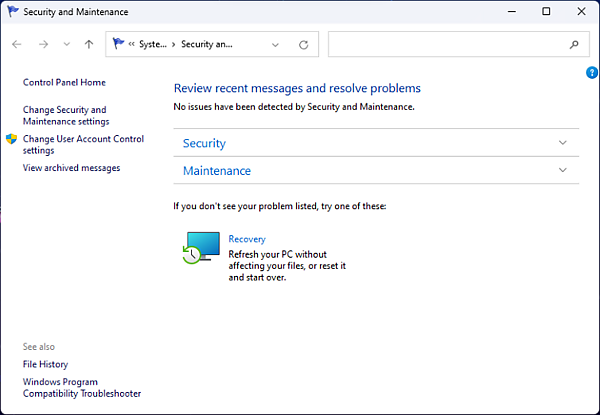Expand the Maintenance section chevron
This screenshot has height=415, width=600.
tap(563, 171)
